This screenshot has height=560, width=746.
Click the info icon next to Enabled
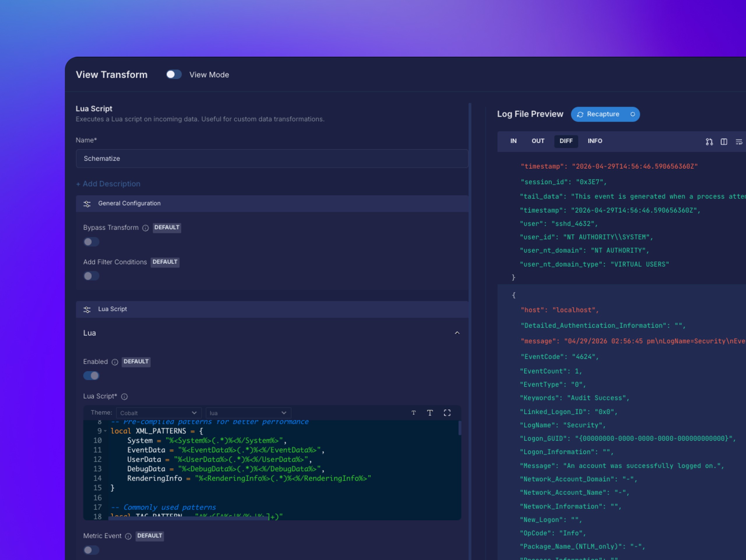coord(115,362)
